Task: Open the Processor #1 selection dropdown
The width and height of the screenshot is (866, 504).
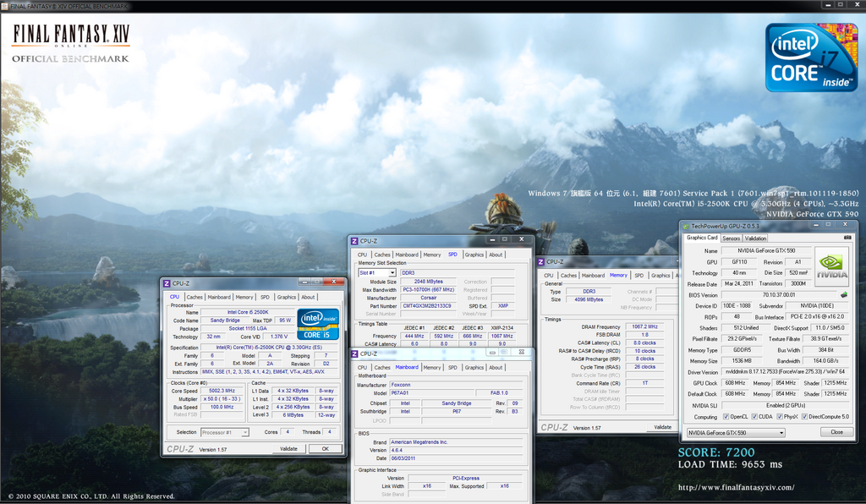Action: [x=225, y=432]
